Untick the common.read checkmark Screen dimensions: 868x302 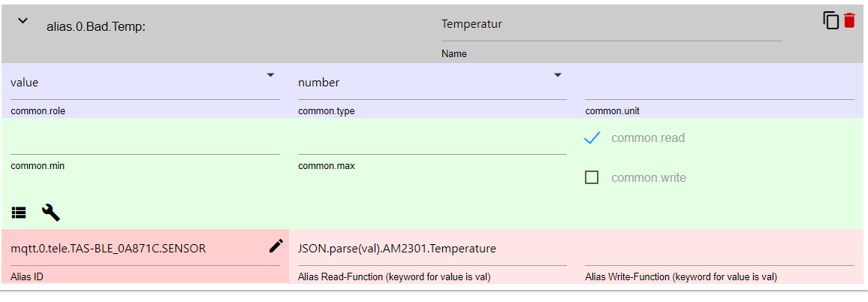pyautogui.click(x=592, y=138)
